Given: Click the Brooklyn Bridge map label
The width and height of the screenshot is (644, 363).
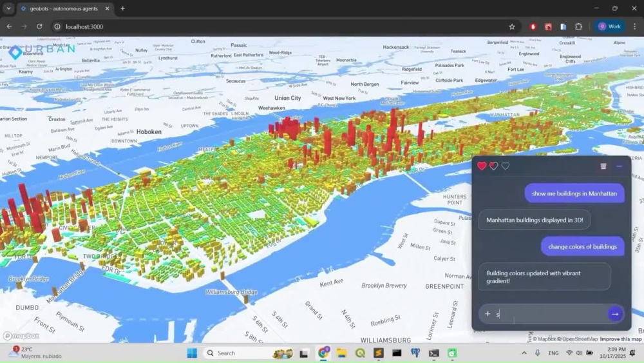Looking at the screenshot, I should (29, 279).
